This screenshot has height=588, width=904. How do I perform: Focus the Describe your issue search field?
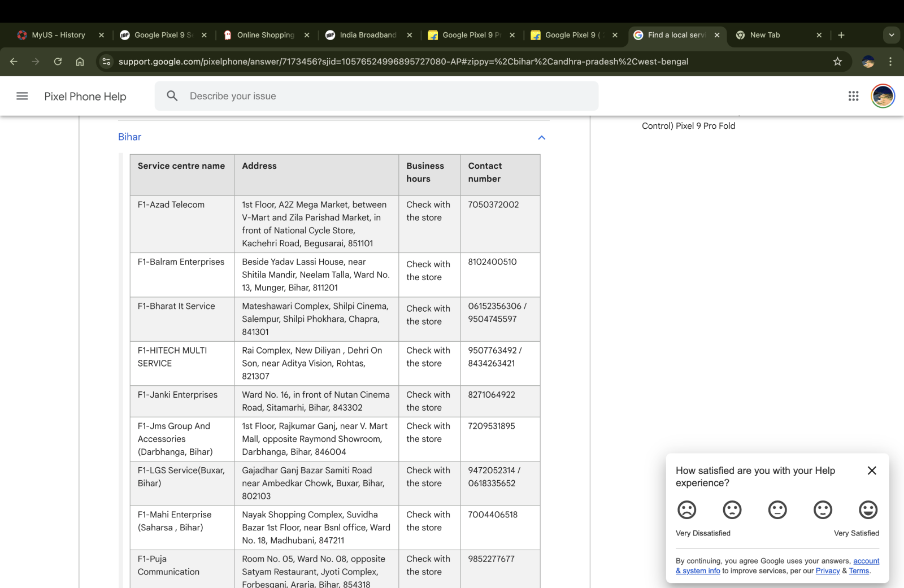pos(377,96)
